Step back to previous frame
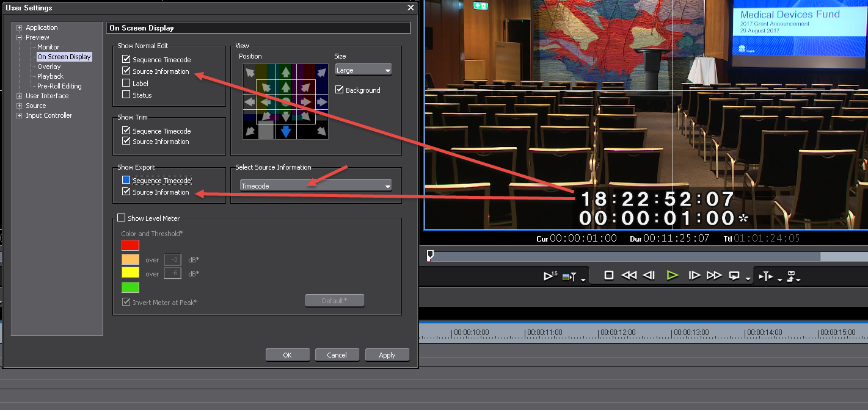This screenshot has width=868, height=410. 649,275
